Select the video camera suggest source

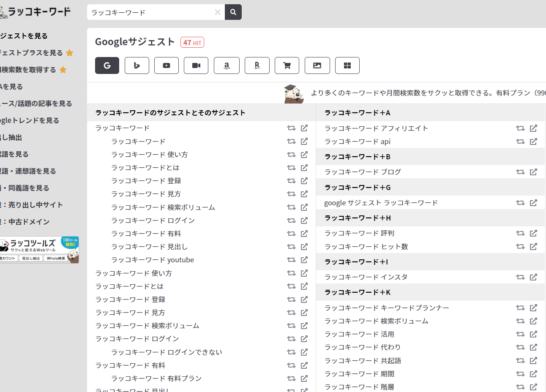pos(197,65)
